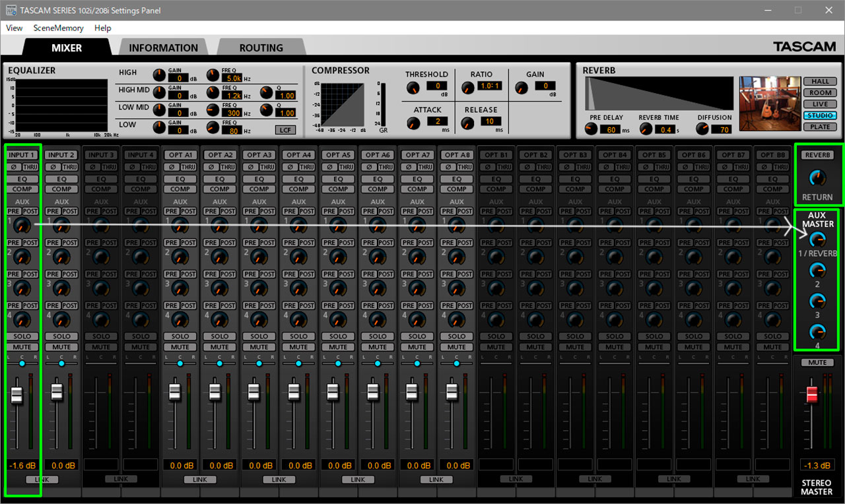
Task: Open the View menu
Action: coord(14,28)
